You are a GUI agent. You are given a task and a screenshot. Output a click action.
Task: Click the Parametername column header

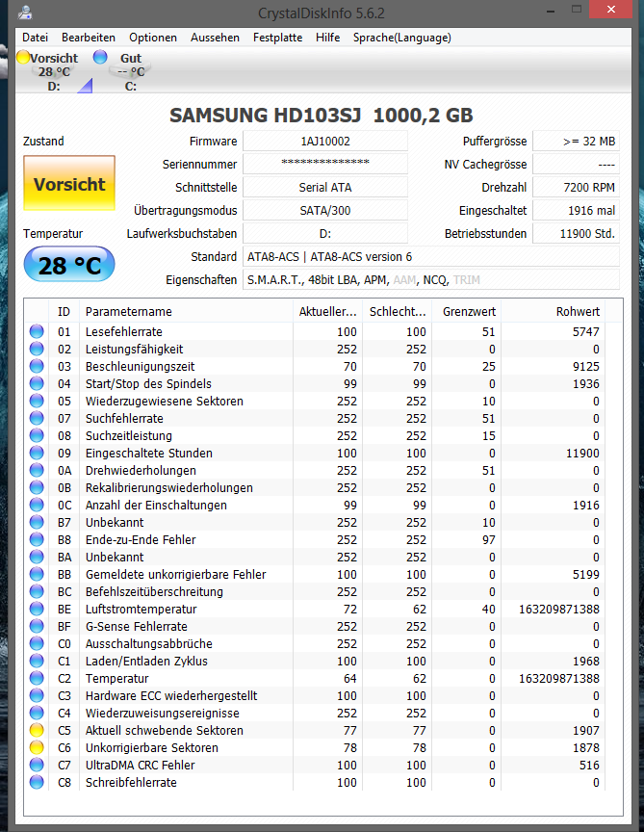(x=186, y=311)
